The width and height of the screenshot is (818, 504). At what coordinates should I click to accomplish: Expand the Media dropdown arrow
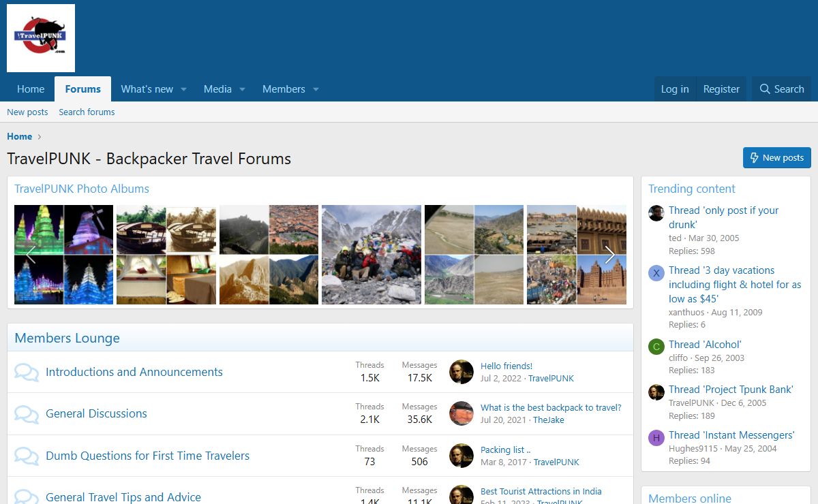[242, 89]
